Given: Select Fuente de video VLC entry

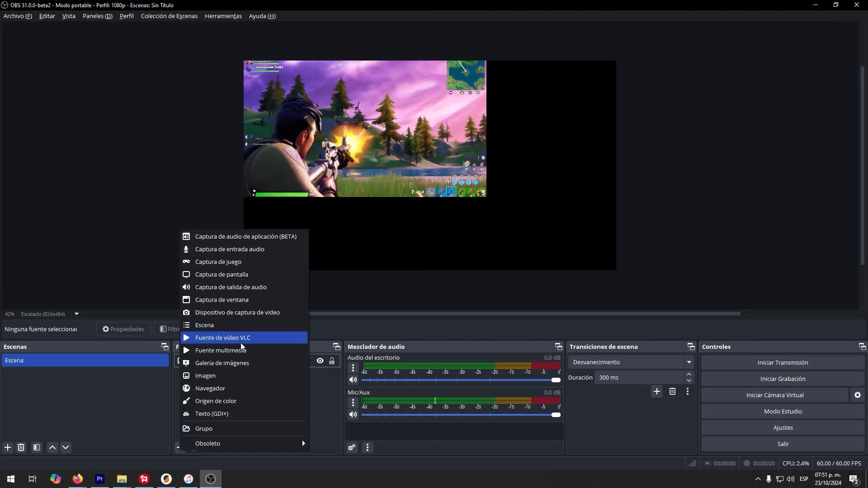Looking at the screenshot, I should click(x=244, y=338).
